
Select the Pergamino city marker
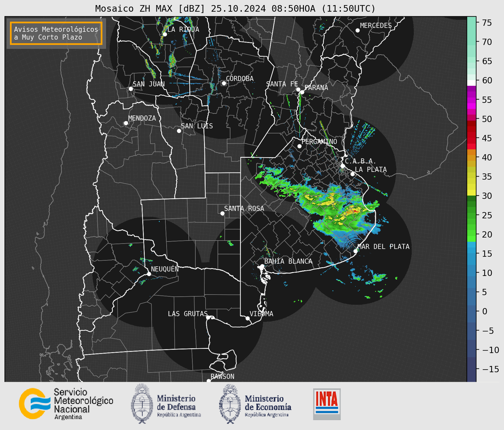(299, 146)
